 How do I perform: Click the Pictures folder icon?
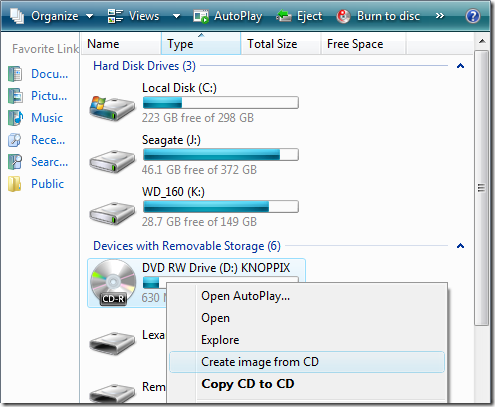click(x=15, y=96)
